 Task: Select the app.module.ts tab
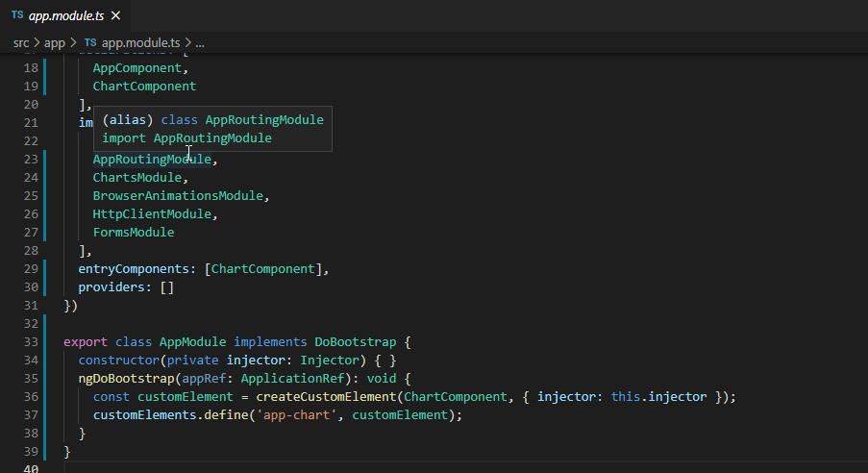click(x=64, y=16)
